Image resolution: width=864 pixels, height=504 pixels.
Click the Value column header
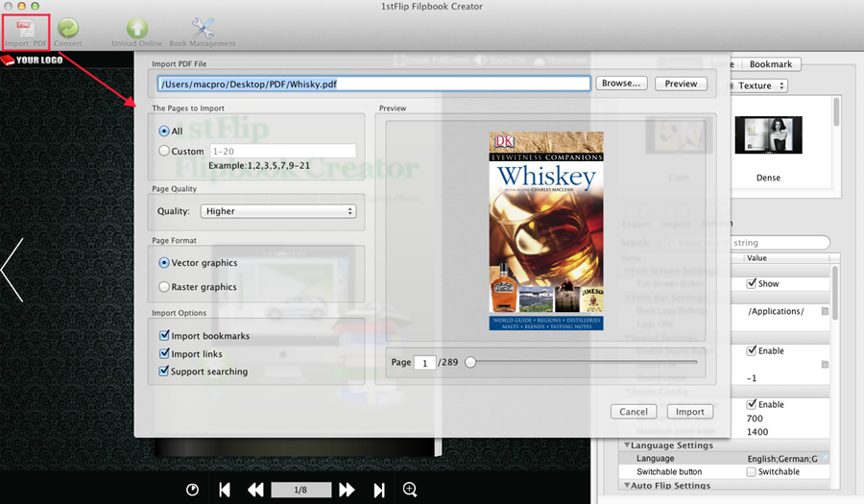[x=756, y=258]
